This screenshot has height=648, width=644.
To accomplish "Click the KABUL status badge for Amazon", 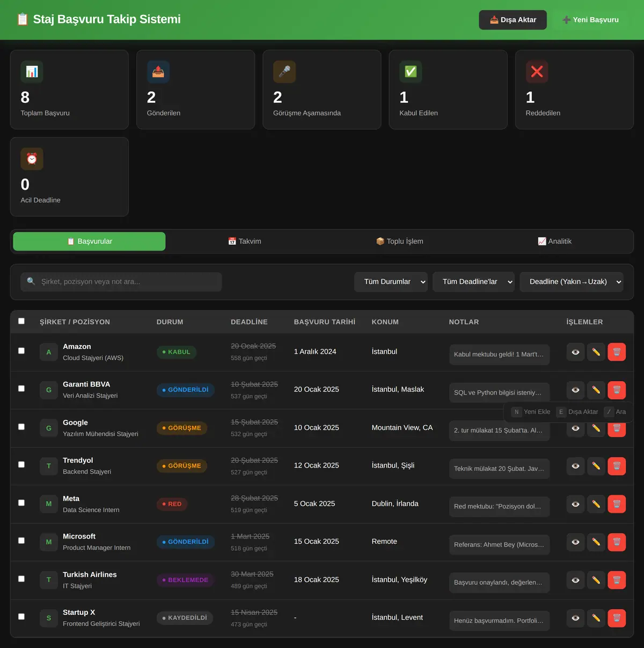I will coord(176,352).
